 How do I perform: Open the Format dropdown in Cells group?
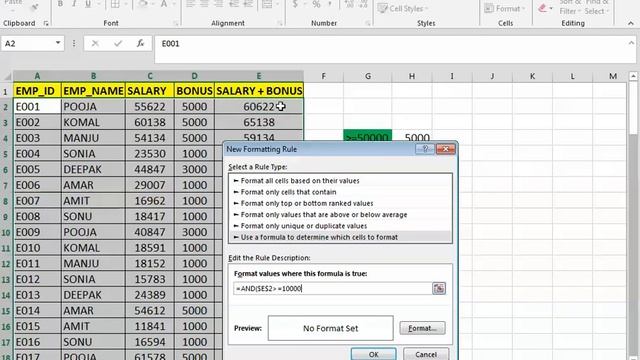[505, 8]
